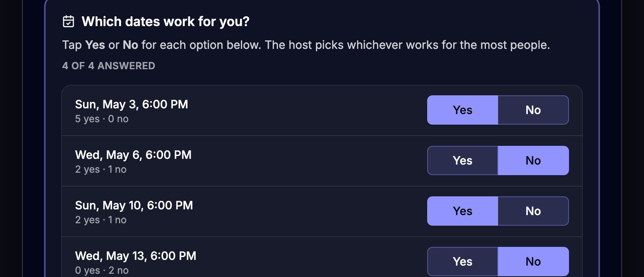This screenshot has height=277, width=644.
Task: Vote No for Sun, May 3, 6:00 PM
Action: tap(533, 110)
